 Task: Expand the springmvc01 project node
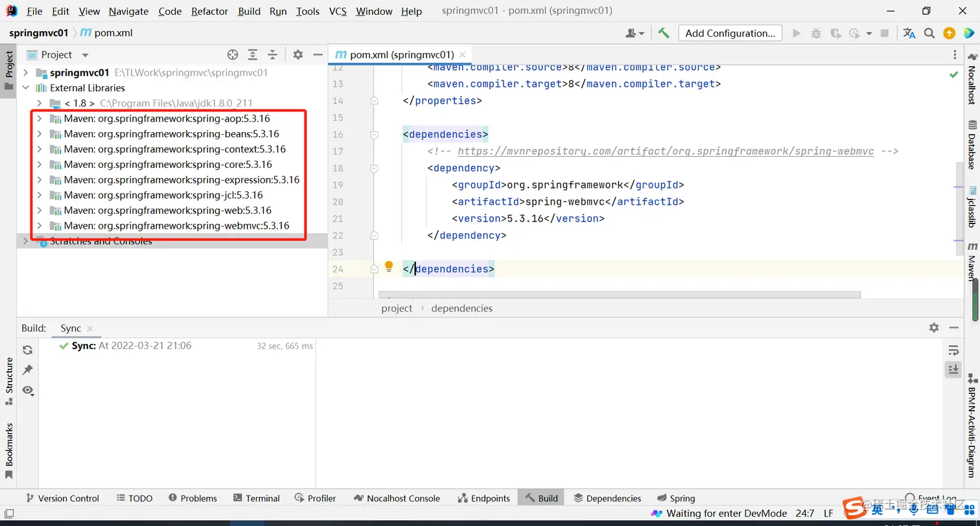26,73
